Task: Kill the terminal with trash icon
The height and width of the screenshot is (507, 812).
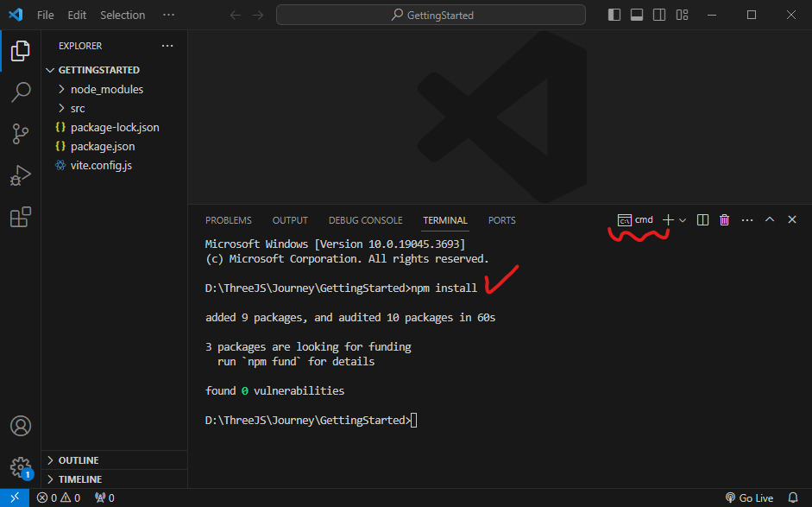Action: pyautogui.click(x=725, y=219)
